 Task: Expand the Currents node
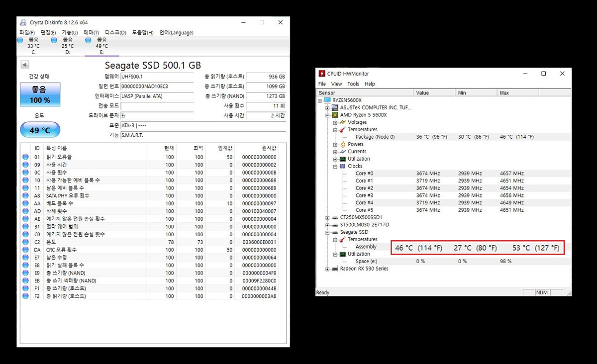point(335,152)
